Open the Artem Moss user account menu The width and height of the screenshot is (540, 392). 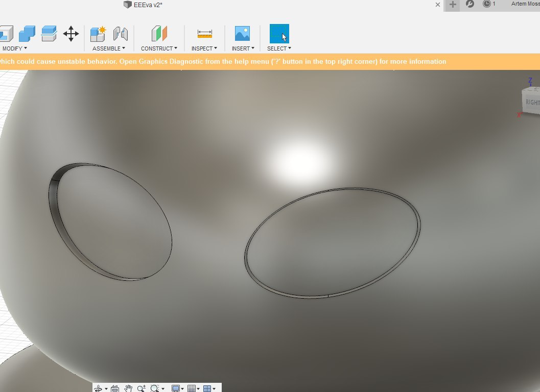coord(525,4)
